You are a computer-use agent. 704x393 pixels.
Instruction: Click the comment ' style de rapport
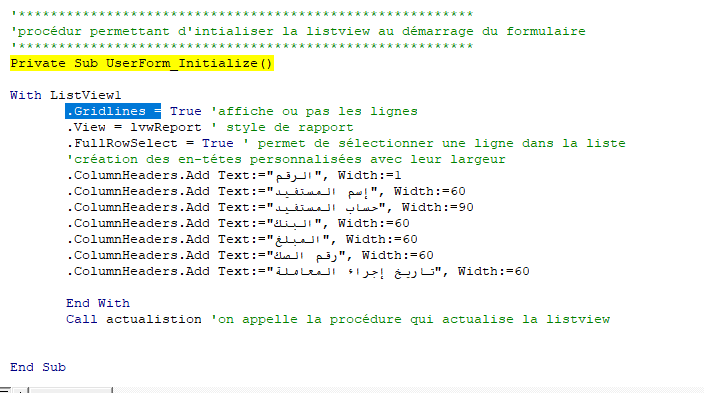[x=282, y=128]
